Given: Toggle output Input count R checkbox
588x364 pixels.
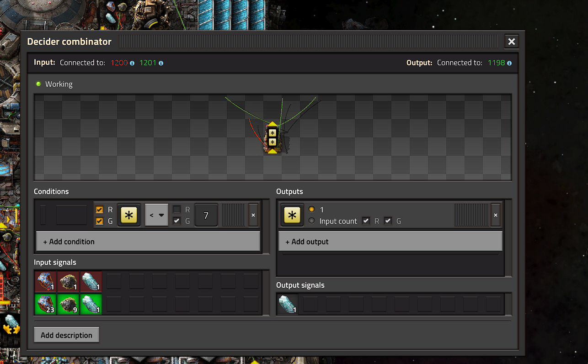Looking at the screenshot, I should point(366,221).
